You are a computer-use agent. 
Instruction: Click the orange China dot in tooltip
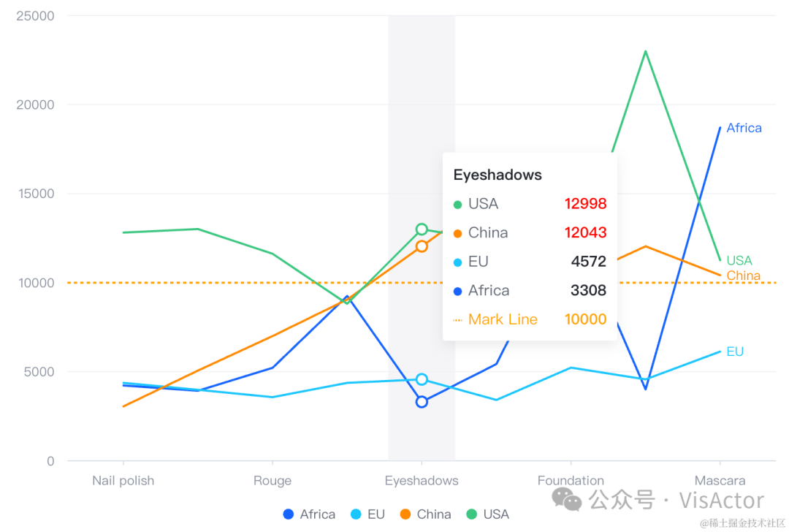458,233
